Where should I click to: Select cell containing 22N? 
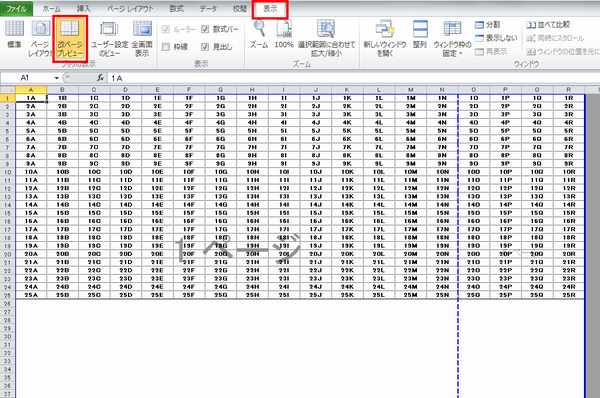[x=442, y=270]
